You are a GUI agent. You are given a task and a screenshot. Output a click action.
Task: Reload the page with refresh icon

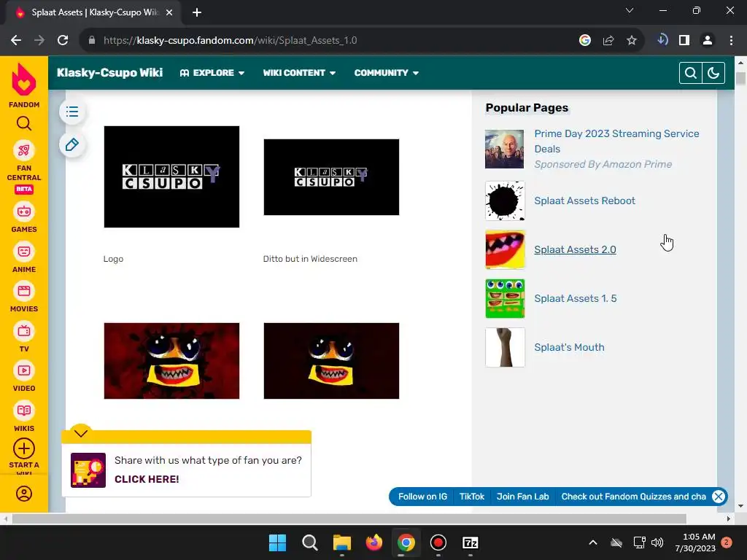click(63, 41)
